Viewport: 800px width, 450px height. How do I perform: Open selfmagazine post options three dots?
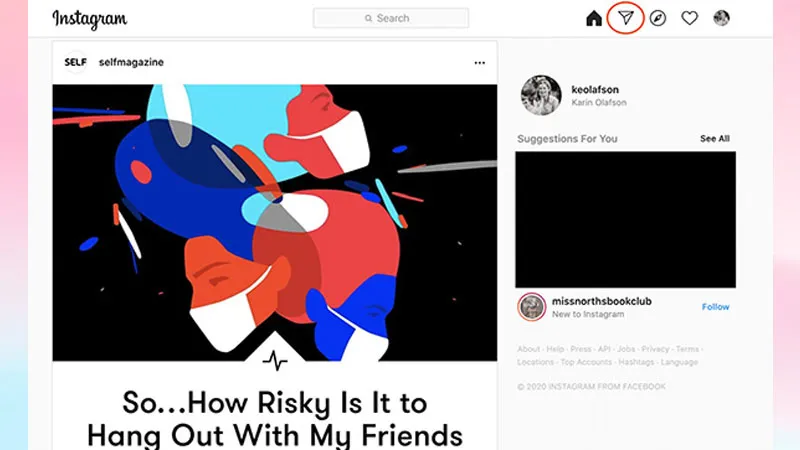point(480,63)
